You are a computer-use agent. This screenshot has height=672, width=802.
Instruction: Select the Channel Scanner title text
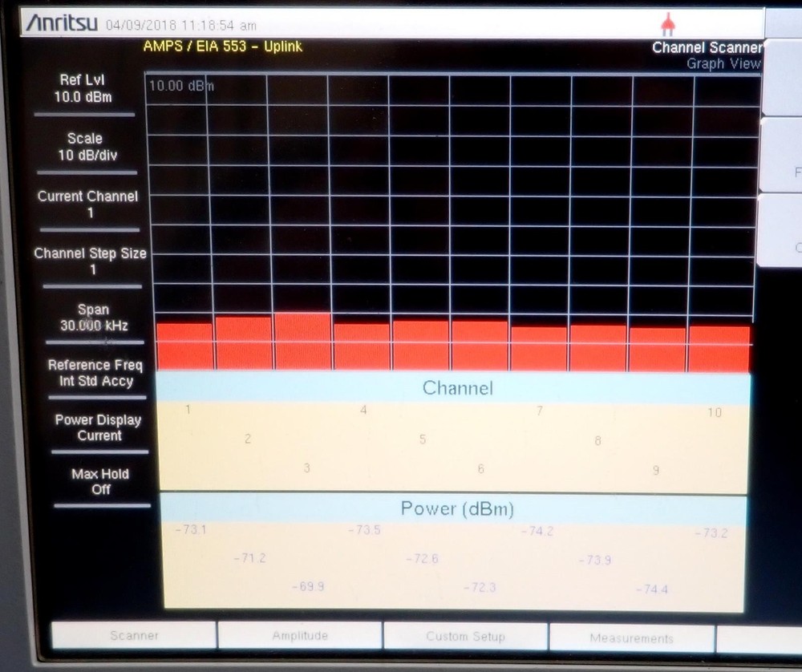coord(707,47)
